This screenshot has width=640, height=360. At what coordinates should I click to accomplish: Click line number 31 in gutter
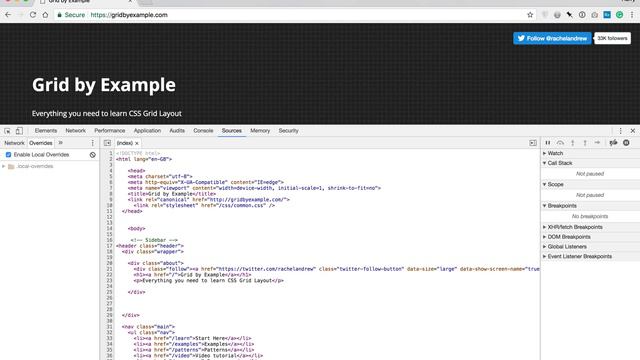click(109, 327)
